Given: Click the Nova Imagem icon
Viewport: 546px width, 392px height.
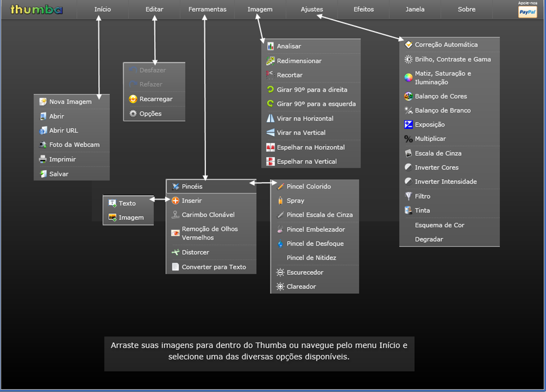Looking at the screenshot, I should [43, 102].
